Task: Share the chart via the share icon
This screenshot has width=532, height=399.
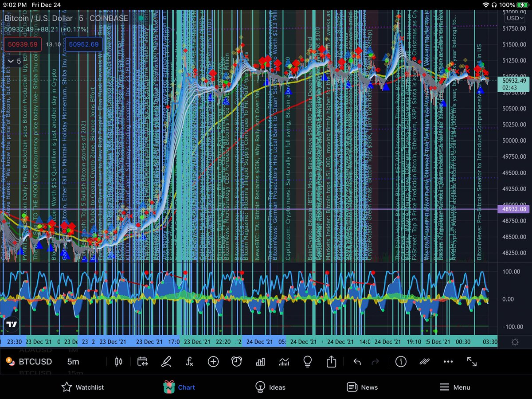Action: click(331, 362)
